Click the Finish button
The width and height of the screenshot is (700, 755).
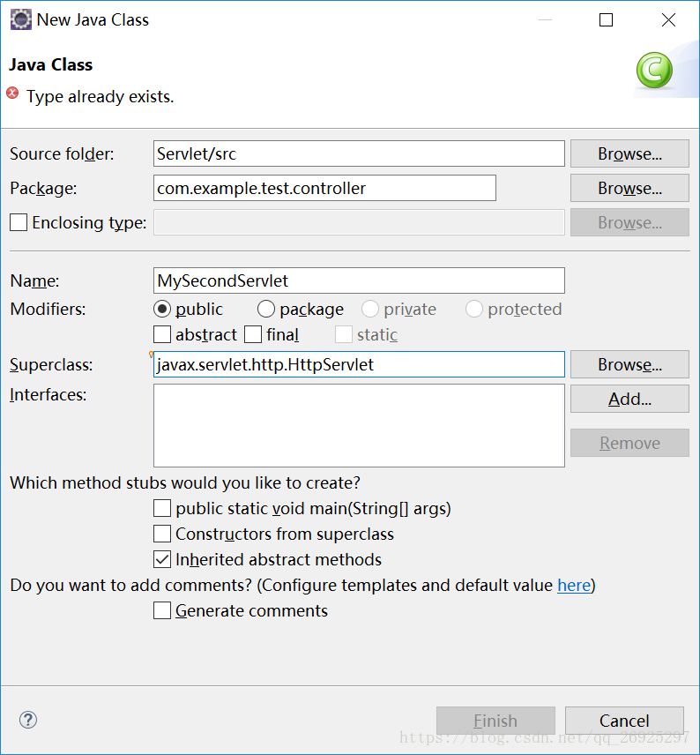495,721
